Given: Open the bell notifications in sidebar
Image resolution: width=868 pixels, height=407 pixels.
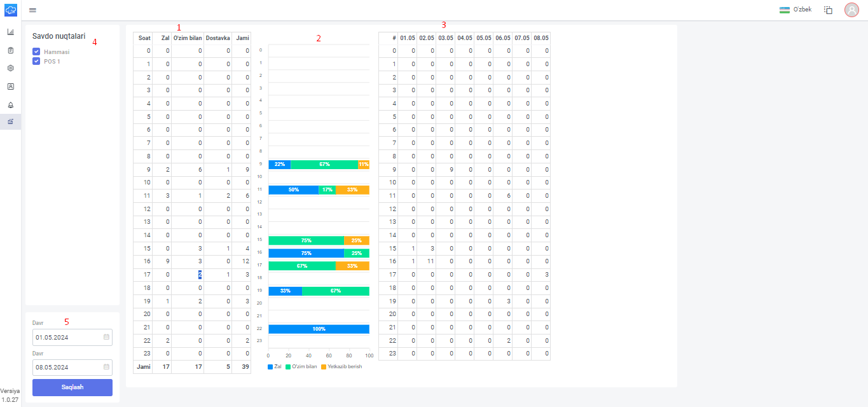Looking at the screenshot, I should [x=10, y=104].
